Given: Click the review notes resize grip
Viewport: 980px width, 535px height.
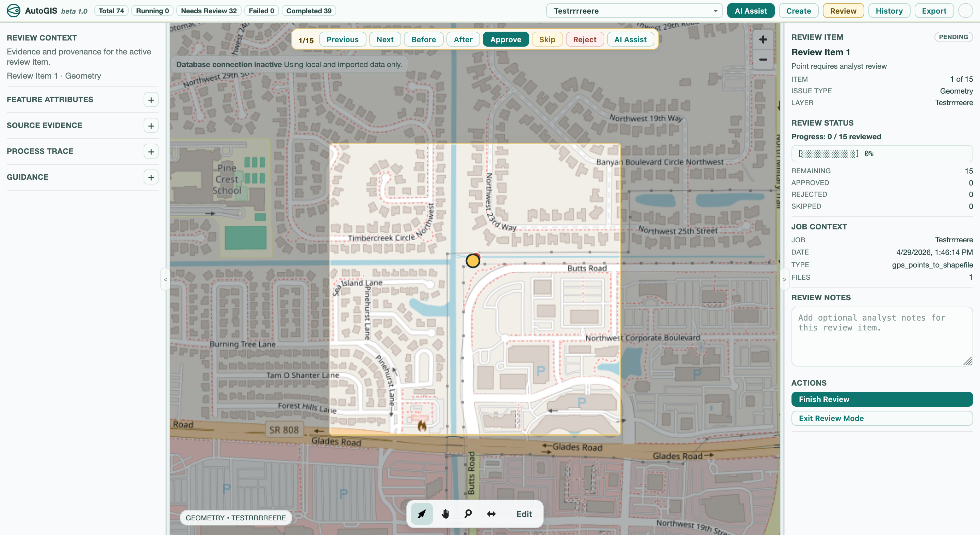Looking at the screenshot, I should (x=967, y=361).
